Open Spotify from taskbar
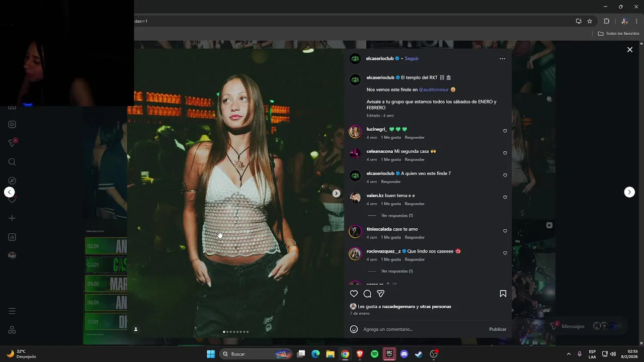 pos(374,354)
